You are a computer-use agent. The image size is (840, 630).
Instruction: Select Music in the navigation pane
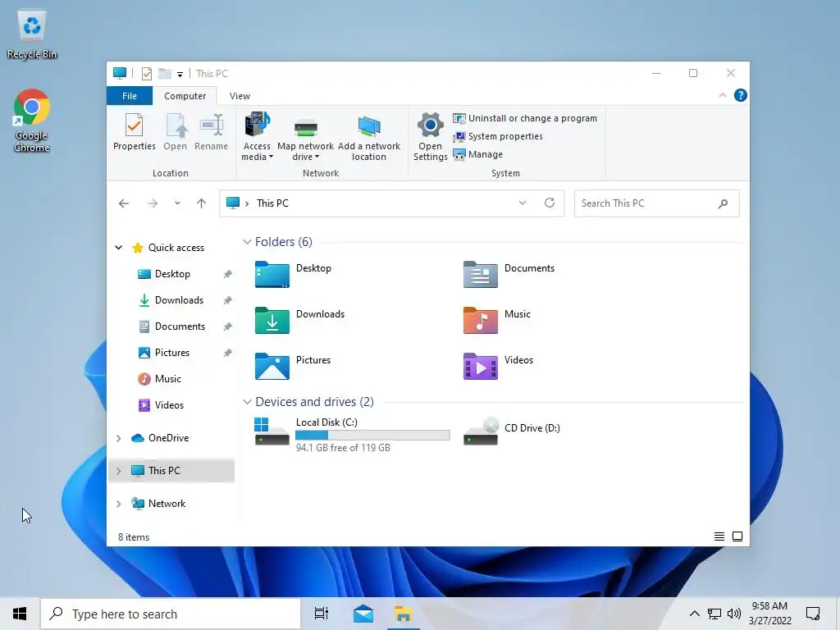[x=167, y=379]
